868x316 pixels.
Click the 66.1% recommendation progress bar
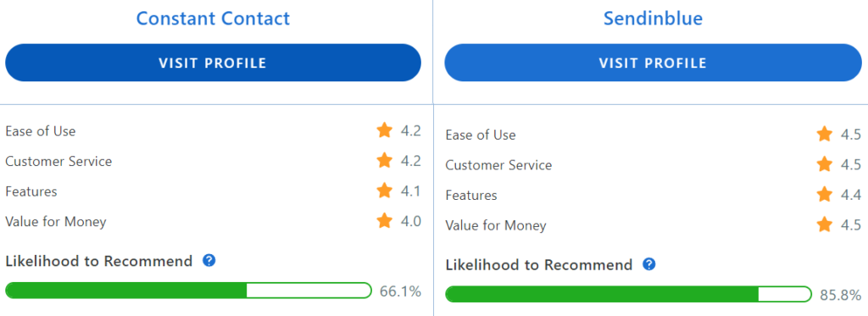(x=188, y=291)
